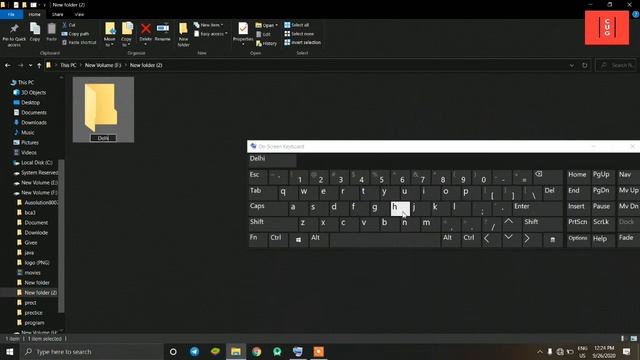Click the Open dropdown in ribbon
The width and height of the screenshot is (640, 360).
(x=267, y=25)
